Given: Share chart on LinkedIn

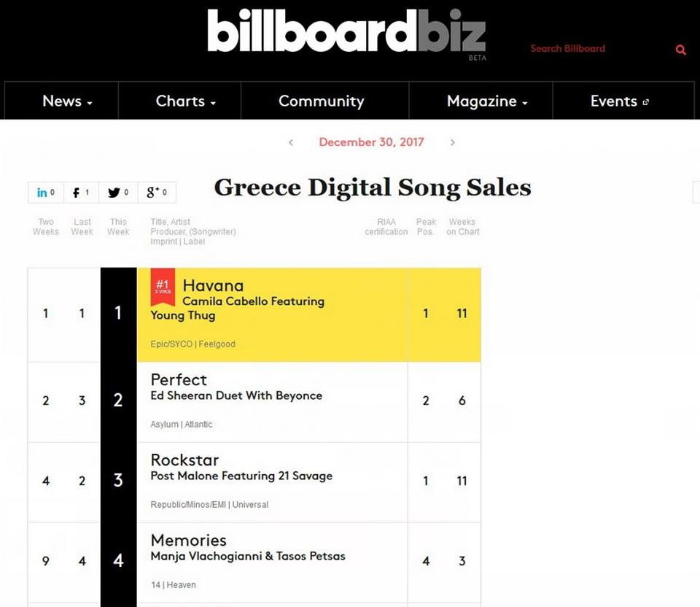Looking at the screenshot, I should [x=45, y=193].
